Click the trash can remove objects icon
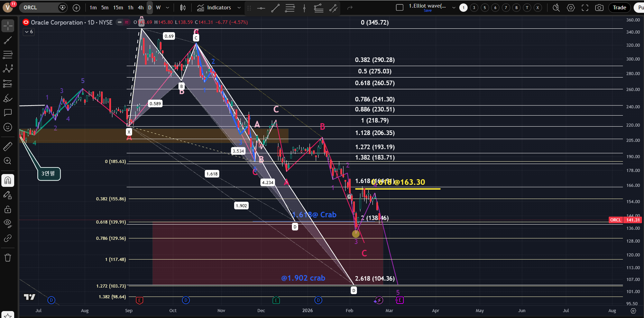The height and width of the screenshot is (318, 644). [8, 257]
